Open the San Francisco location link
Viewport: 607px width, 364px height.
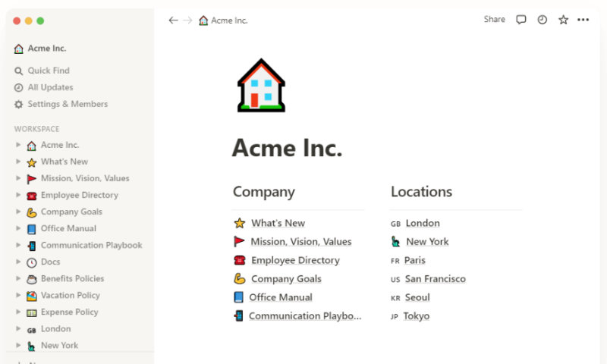(435, 279)
